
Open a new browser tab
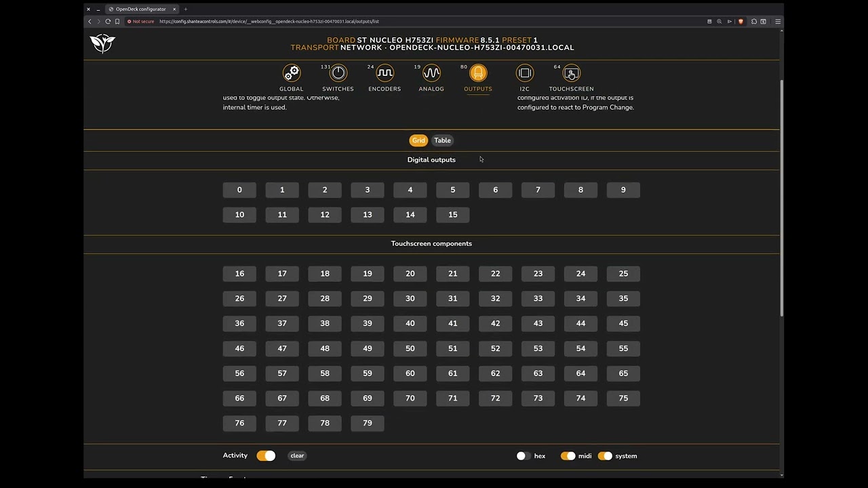(x=186, y=9)
